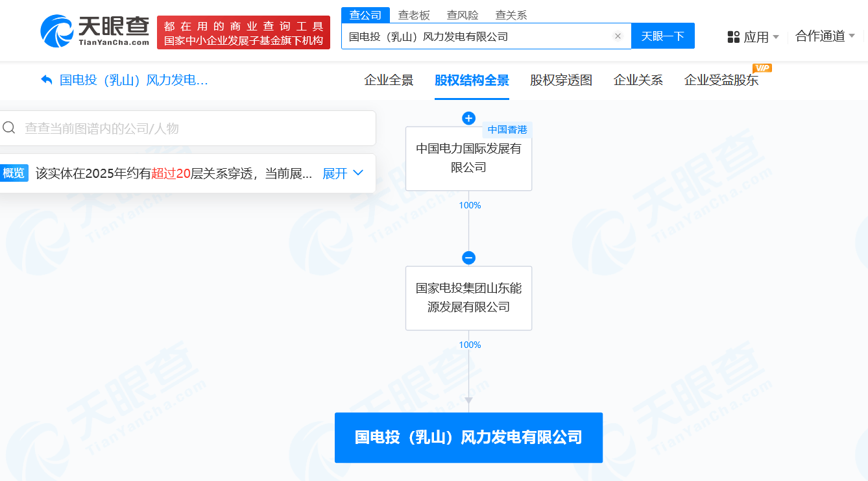This screenshot has height=481, width=868.
Task: Open the 企业关系 tab
Action: click(638, 80)
